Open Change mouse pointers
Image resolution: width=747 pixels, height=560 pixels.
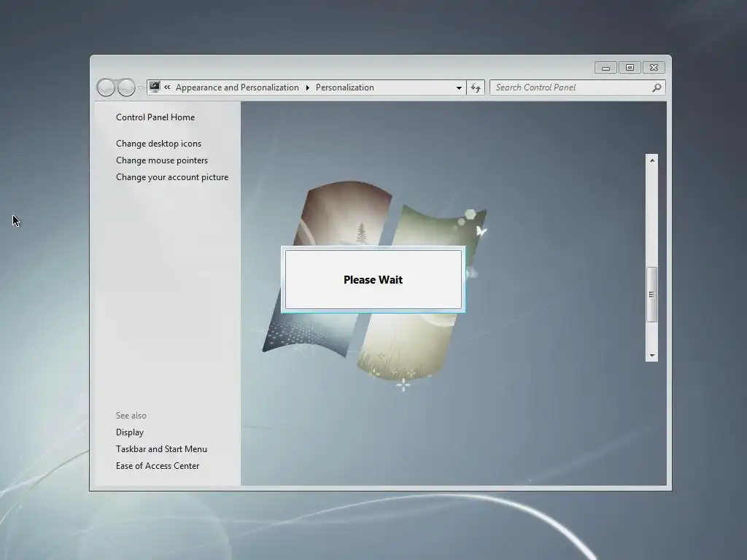click(162, 160)
